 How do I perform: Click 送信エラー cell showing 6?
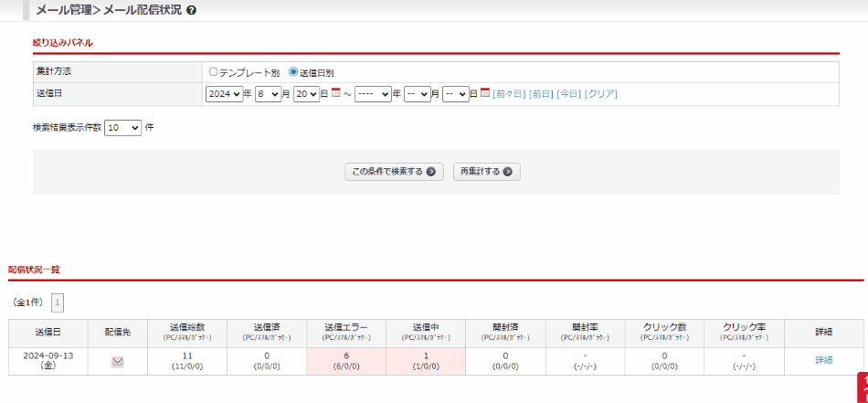346,361
